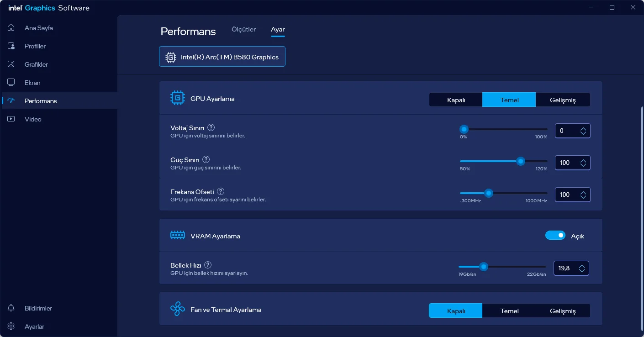The height and width of the screenshot is (337, 644).
Task: Click the Ayarlar gear icon
Action: click(x=11, y=326)
